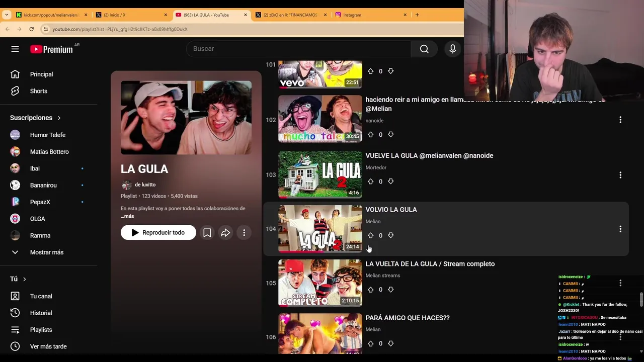Downvote VOLVIO LA GULA video
The height and width of the screenshot is (362, 644).
[390, 235]
